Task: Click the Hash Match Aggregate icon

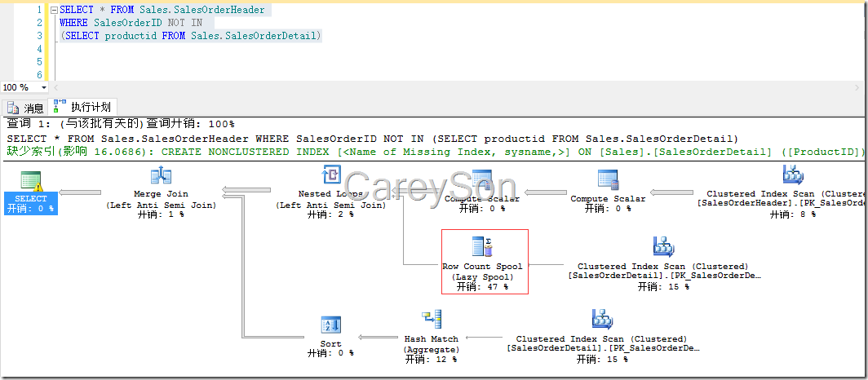Action: pyautogui.click(x=432, y=319)
